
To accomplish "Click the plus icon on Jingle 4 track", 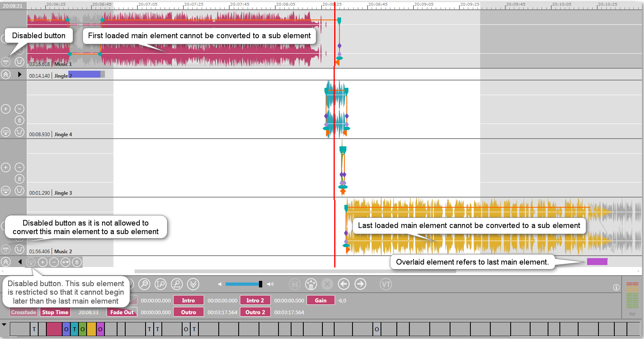I will 6,109.
